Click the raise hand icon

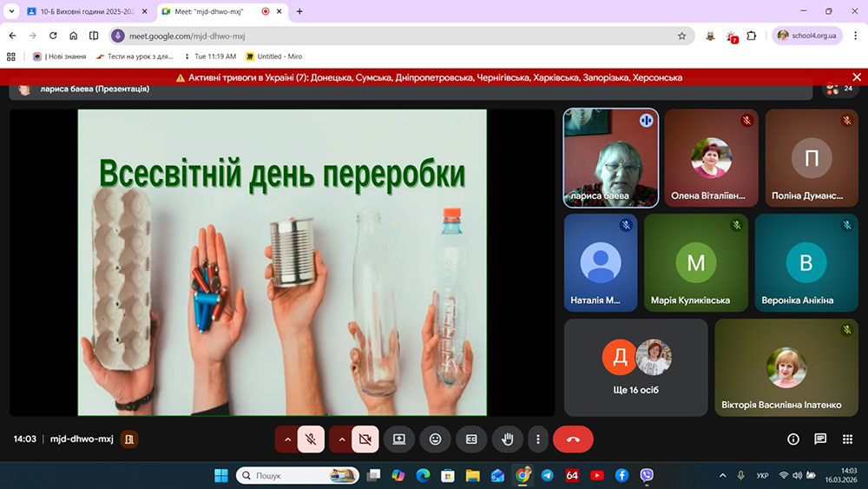click(508, 439)
